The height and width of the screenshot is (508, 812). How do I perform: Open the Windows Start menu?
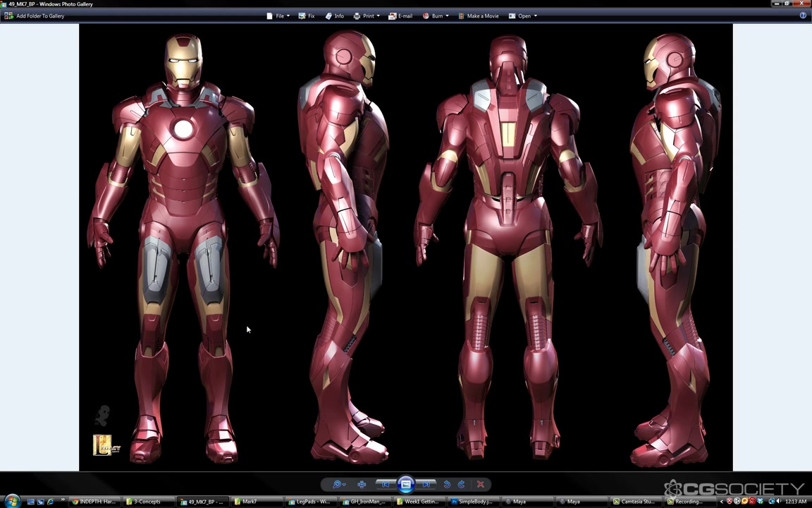[x=13, y=501]
